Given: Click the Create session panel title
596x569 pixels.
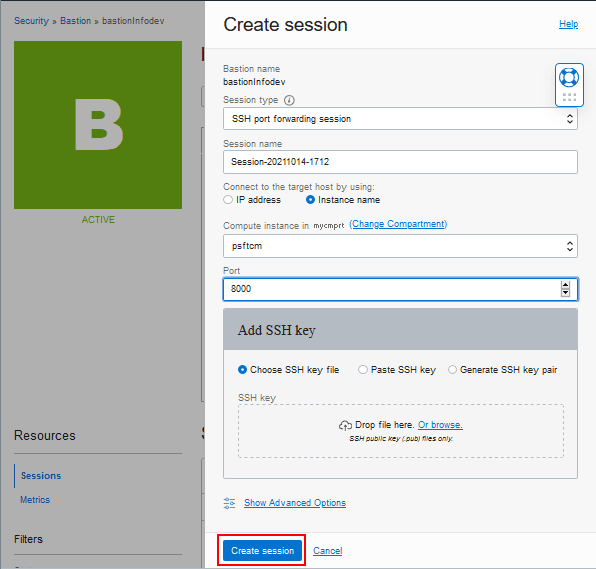Looking at the screenshot, I should point(285,25).
